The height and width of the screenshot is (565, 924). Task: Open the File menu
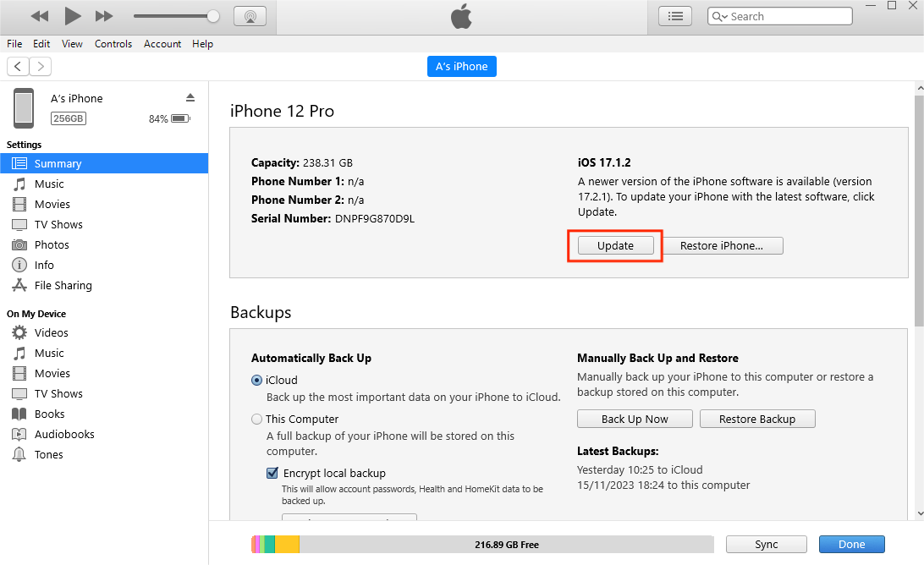pyautogui.click(x=14, y=44)
